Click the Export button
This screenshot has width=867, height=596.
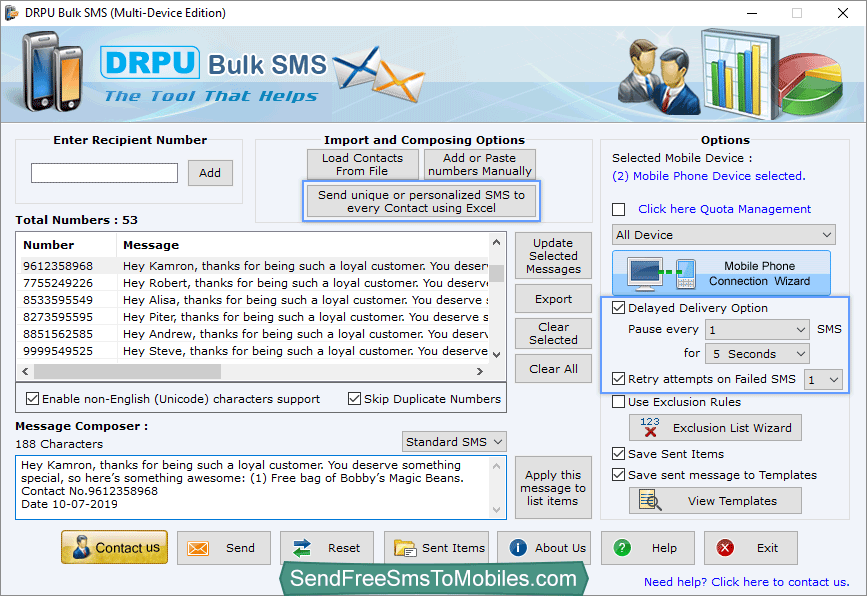coord(553,299)
